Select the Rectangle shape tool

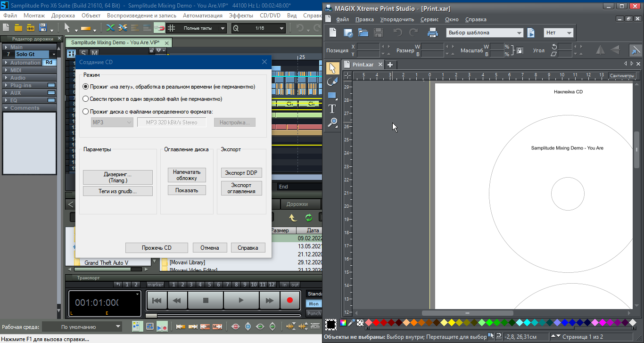(332, 95)
